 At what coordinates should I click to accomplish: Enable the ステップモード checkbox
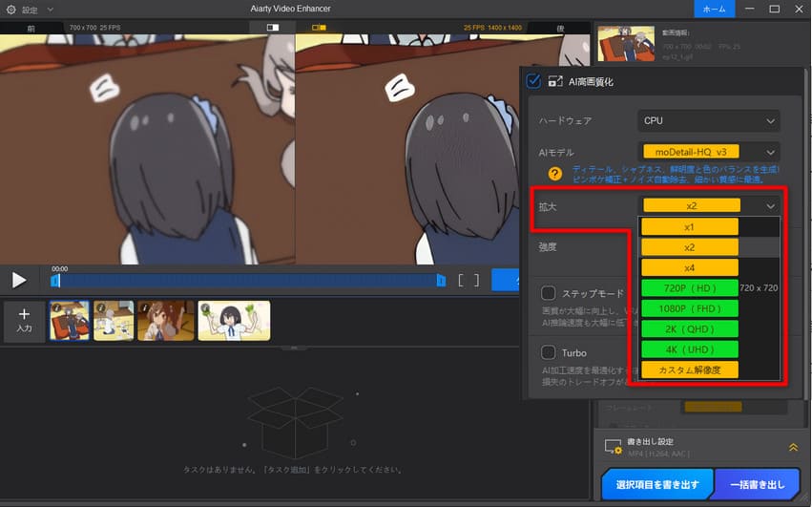(549, 293)
